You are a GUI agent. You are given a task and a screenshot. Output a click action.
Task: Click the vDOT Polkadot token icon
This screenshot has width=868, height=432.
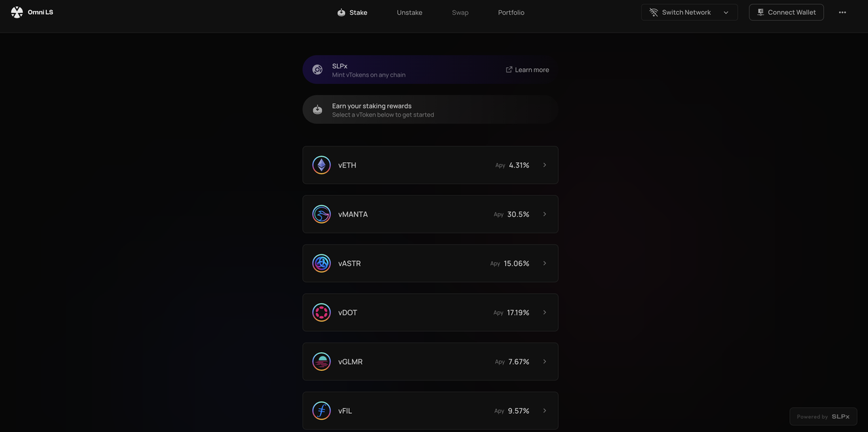tap(321, 313)
